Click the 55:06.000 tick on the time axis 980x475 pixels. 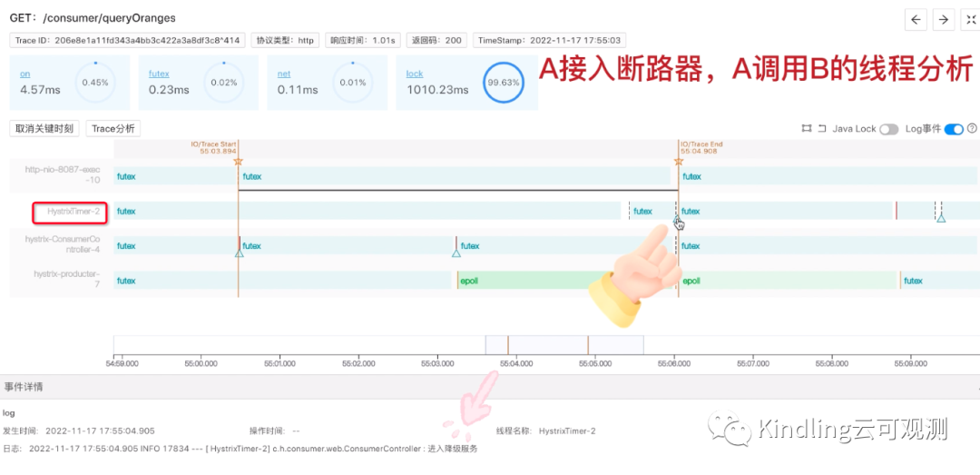point(674,362)
